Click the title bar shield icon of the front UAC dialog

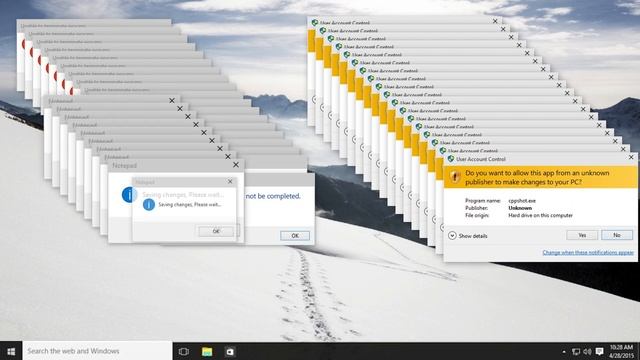click(451, 159)
